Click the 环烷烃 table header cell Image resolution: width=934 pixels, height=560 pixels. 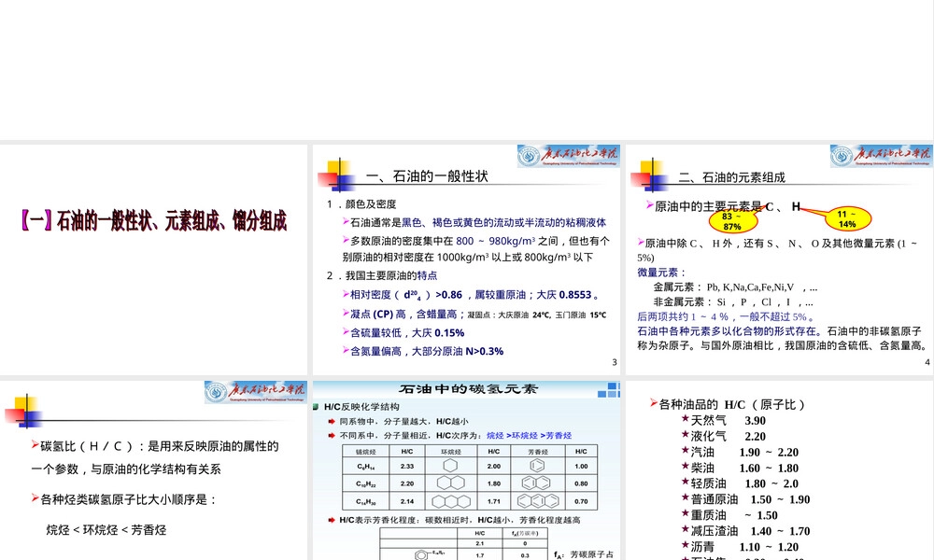pos(451,452)
